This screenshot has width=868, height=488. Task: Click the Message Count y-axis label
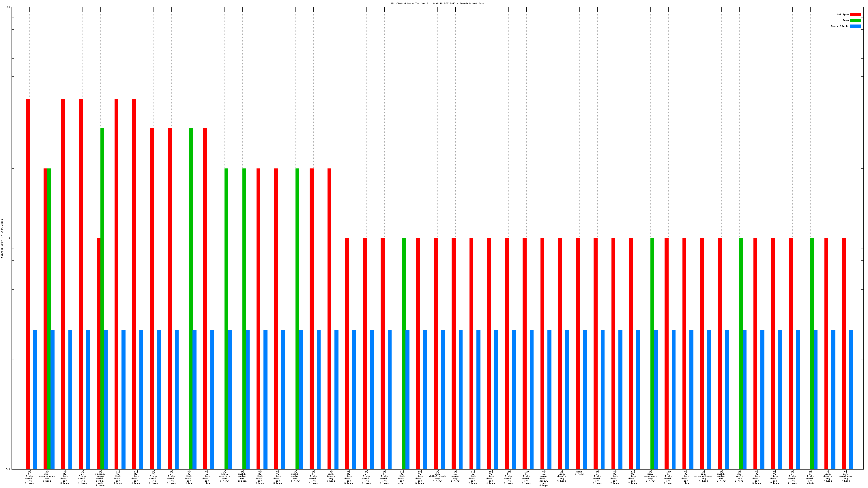pyautogui.click(x=2, y=238)
